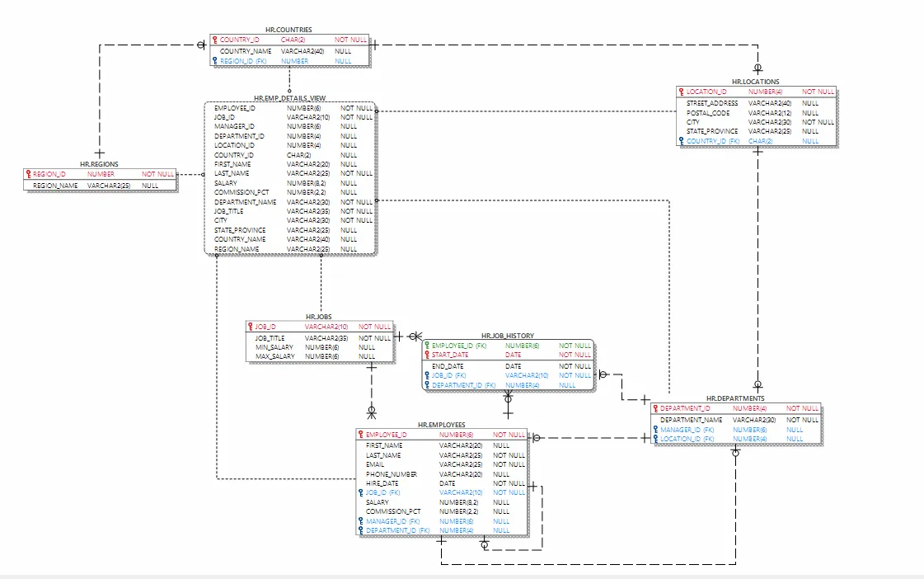Select the END_DATE row in HR.JOB_HISTORY
The height and width of the screenshot is (579, 924).
(x=508, y=366)
